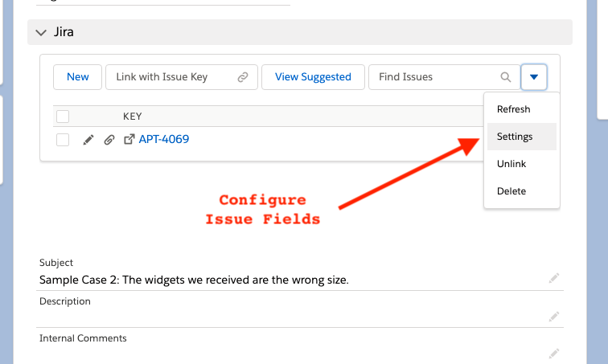Open the Jira actions dropdown arrow
This screenshot has height=364, width=608.
pyautogui.click(x=534, y=77)
